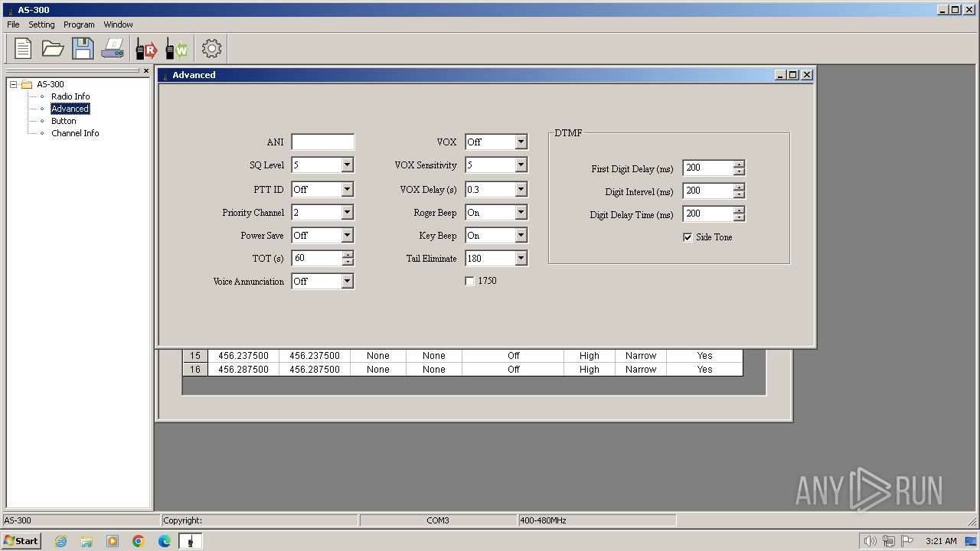
Task: Open the VOX Sensitivity dropdown
Action: [521, 165]
